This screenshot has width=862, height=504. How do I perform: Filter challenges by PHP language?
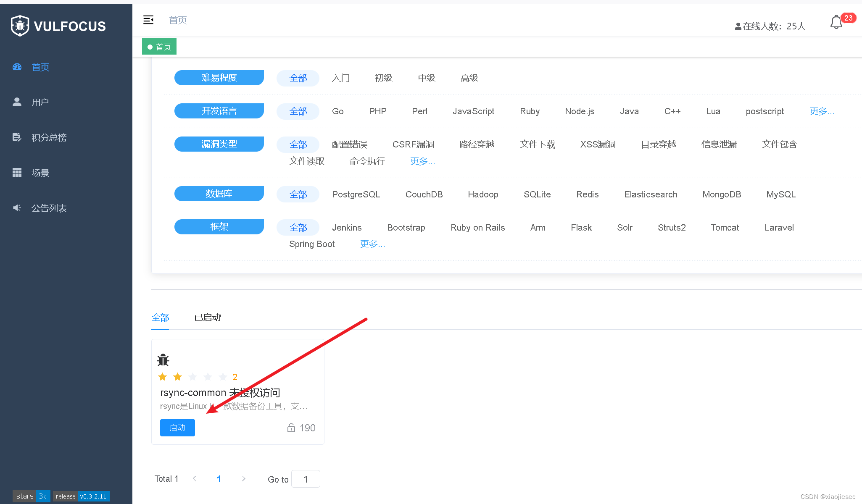377,111
